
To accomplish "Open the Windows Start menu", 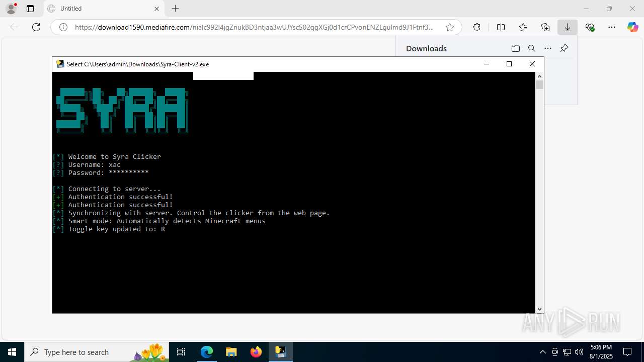I will coord(12,352).
